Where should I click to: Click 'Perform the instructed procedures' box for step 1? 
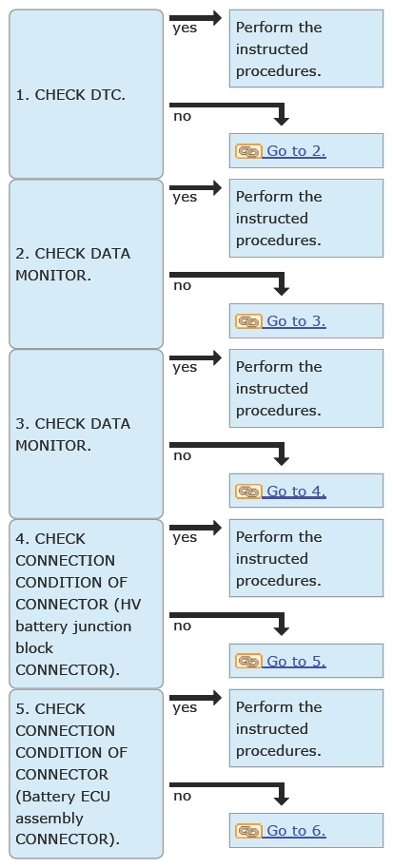306,48
